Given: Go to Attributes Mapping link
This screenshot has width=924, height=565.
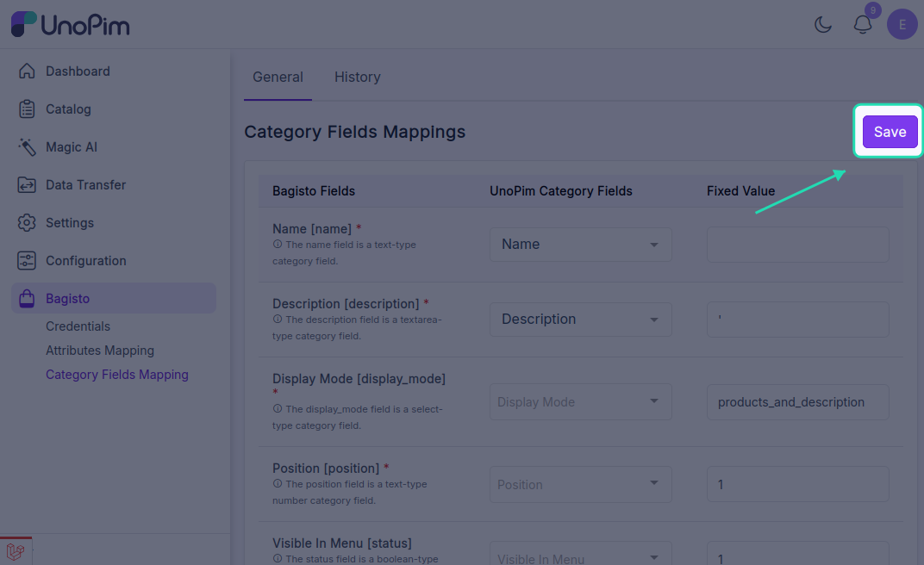Looking at the screenshot, I should pyautogui.click(x=100, y=351).
